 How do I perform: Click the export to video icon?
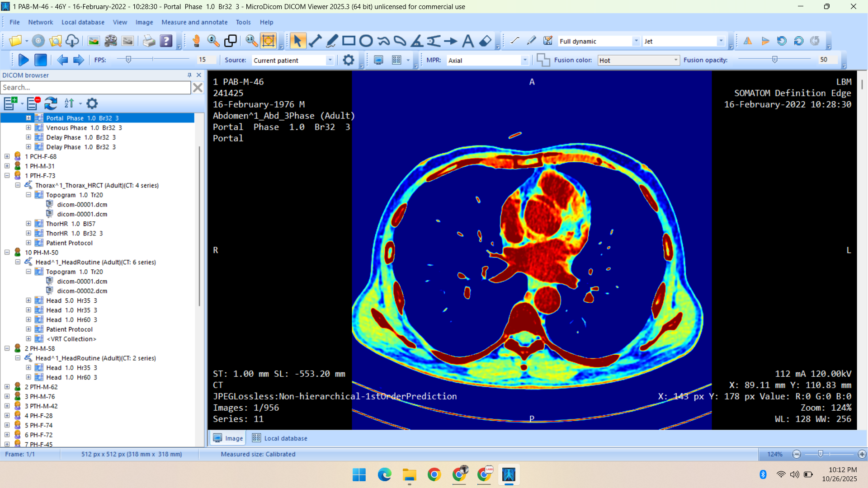(111, 41)
